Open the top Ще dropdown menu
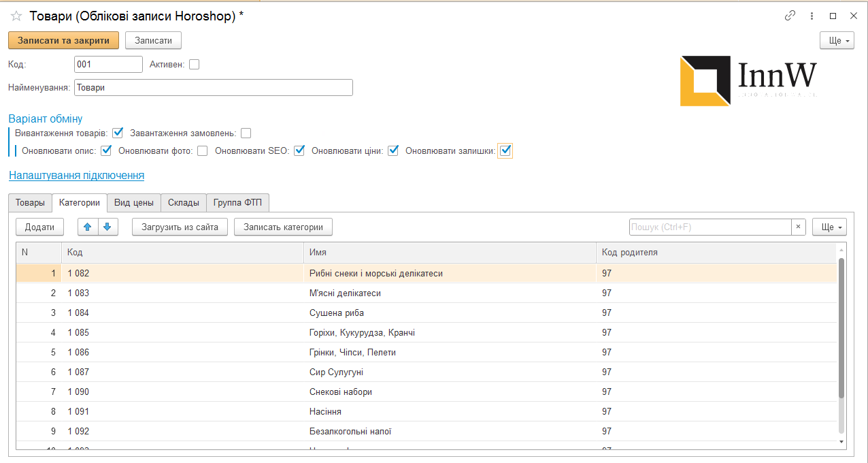This screenshot has height=463, width=868. point(837,40)
